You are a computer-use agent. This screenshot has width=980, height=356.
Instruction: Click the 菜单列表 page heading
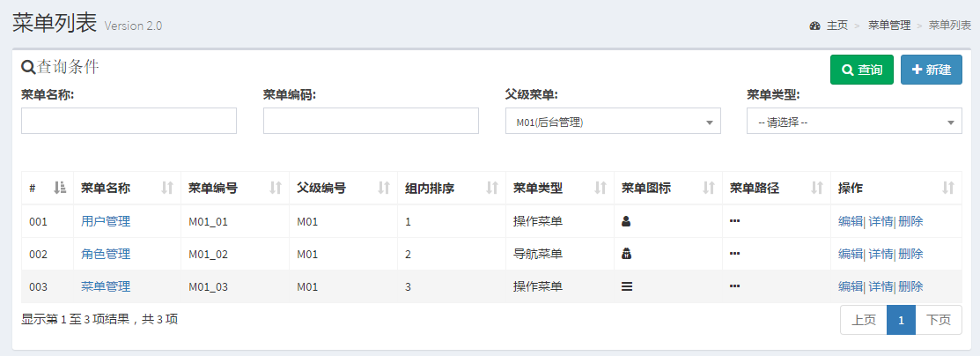(55, 23)
